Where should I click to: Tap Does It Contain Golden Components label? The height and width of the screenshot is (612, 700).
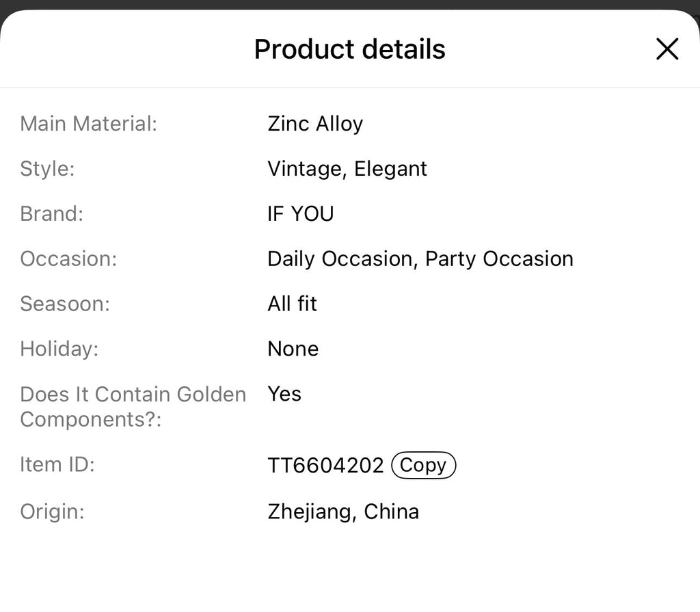133,406
